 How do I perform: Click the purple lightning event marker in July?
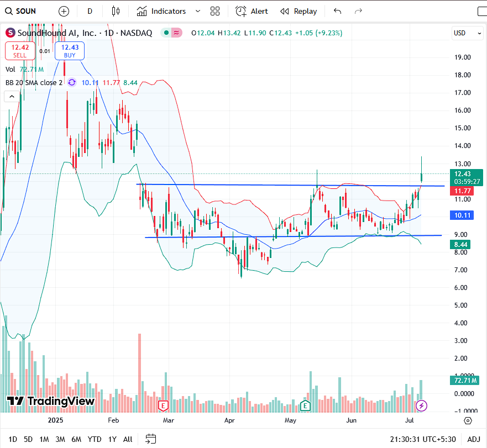tap(421, 405)
